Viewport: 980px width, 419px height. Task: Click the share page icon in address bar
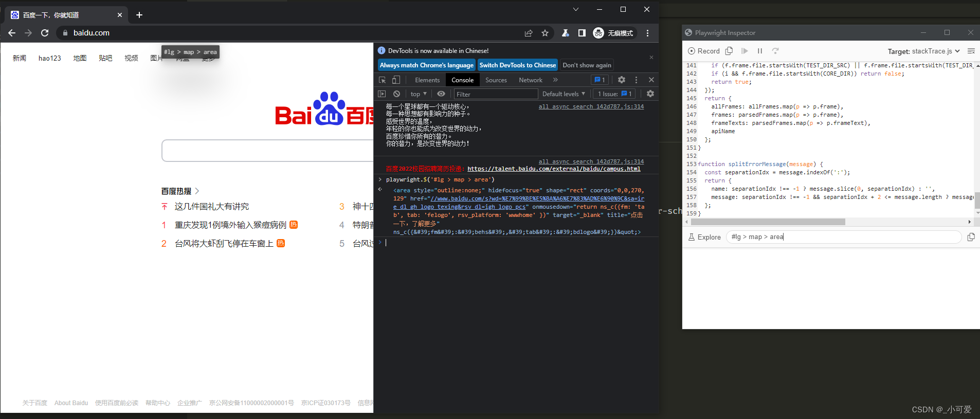point(529,33)
